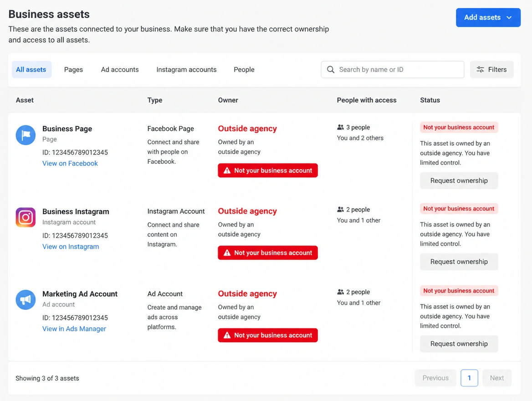Image resolution: width=532 pixels, height=401 pixels.
Task: Click the People with access column header
Action: coord(366,100)
